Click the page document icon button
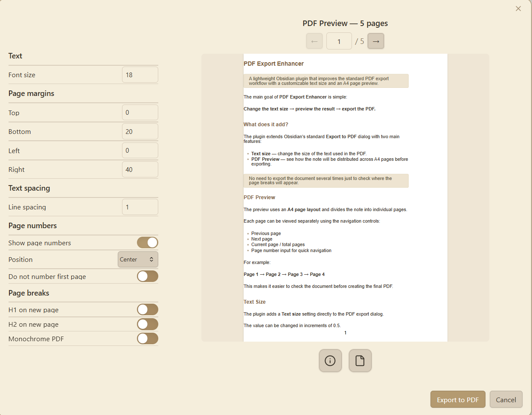This screenshot has height=415, width=532. click(360, 361)
